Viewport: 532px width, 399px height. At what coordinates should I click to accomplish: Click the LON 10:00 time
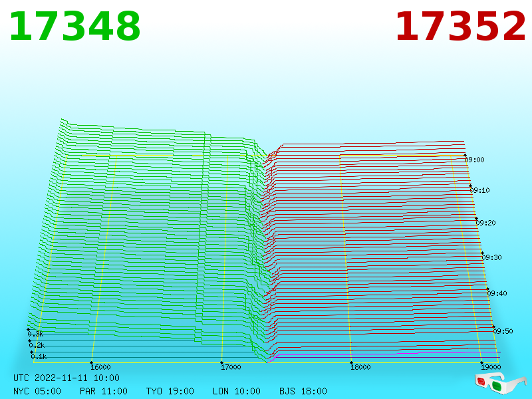click(237, 391)
